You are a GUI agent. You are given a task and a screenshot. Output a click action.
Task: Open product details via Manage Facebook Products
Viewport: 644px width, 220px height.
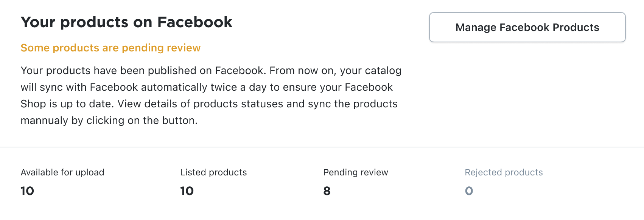(x=527, y=27)
